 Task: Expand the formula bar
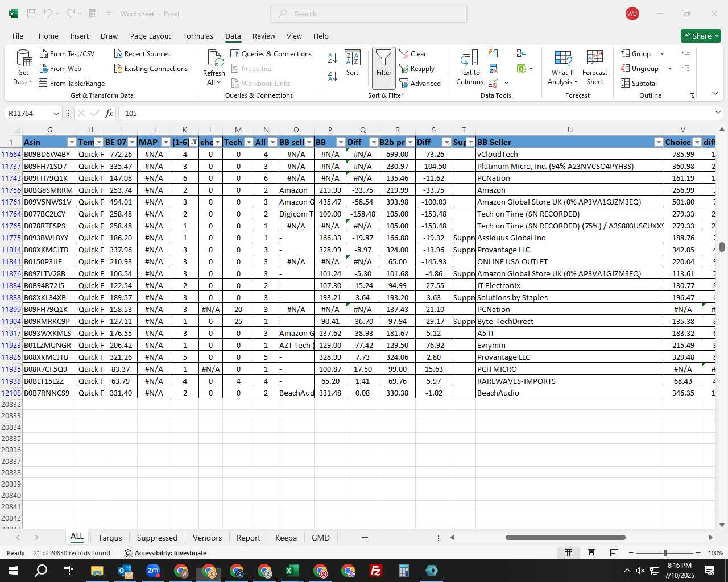click(x=718, y=113)
